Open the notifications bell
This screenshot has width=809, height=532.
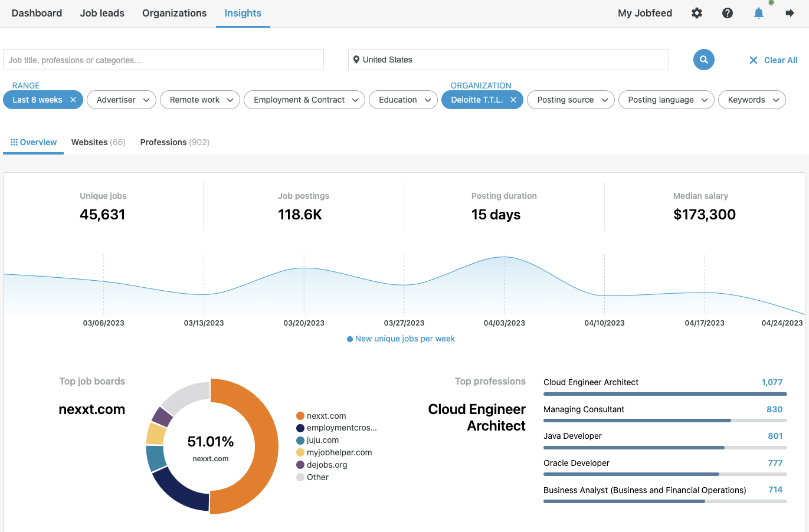[759, 12]
